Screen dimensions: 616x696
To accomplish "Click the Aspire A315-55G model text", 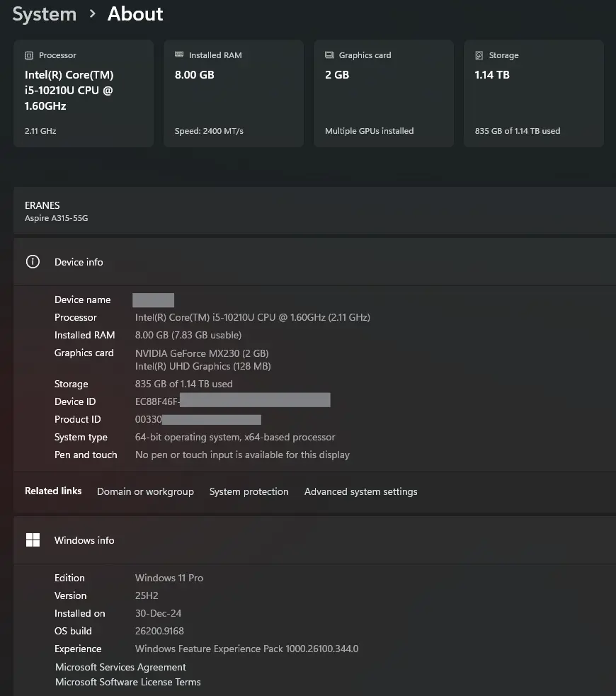I will pyautogui.click(x=57, y=218).
